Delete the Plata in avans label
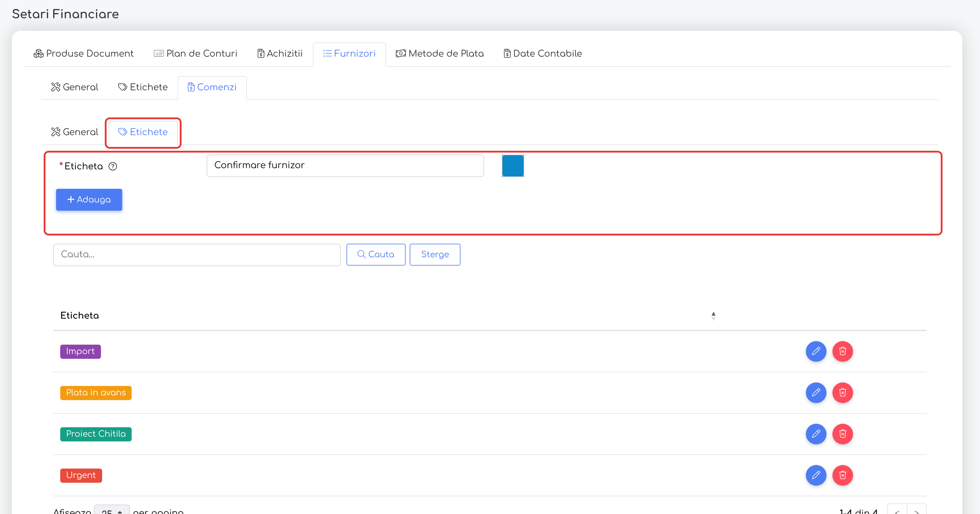980x514 pixels. click(x=842, y=393)
